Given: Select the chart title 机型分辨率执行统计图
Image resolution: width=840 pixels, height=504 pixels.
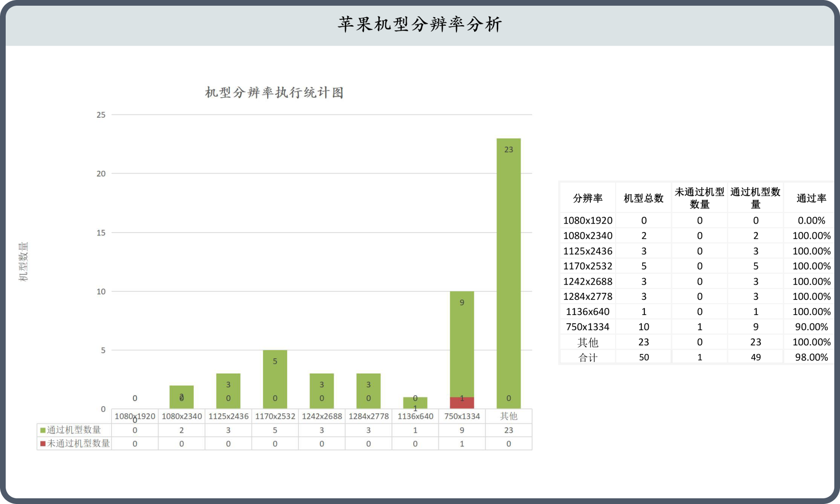Looking at the screenshot, I should click(x=274, y=93).
